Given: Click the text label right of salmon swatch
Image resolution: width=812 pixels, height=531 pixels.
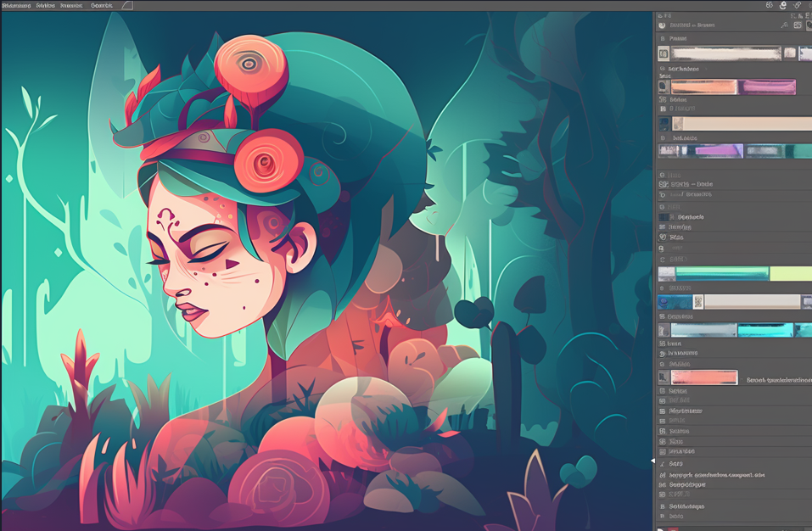Looking at the screenshot, I should click(x=779, y=380).
